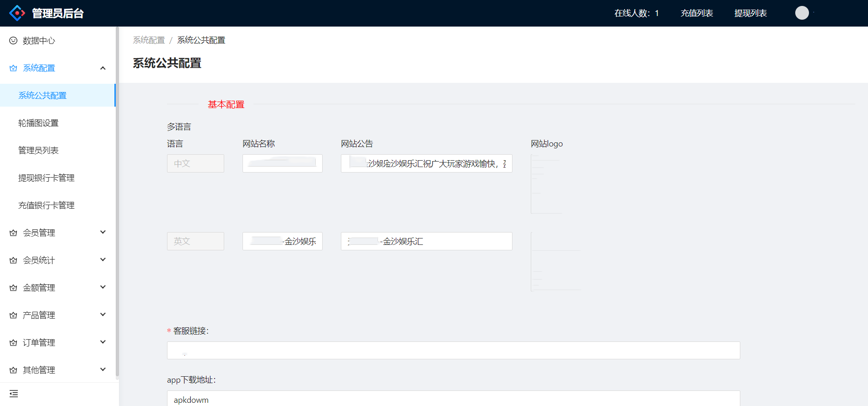Image resolution: width=868 pixels, height=406 pixels.
Task: Click the sidebar vertical scrollbar
Action: tap(117, 201)
